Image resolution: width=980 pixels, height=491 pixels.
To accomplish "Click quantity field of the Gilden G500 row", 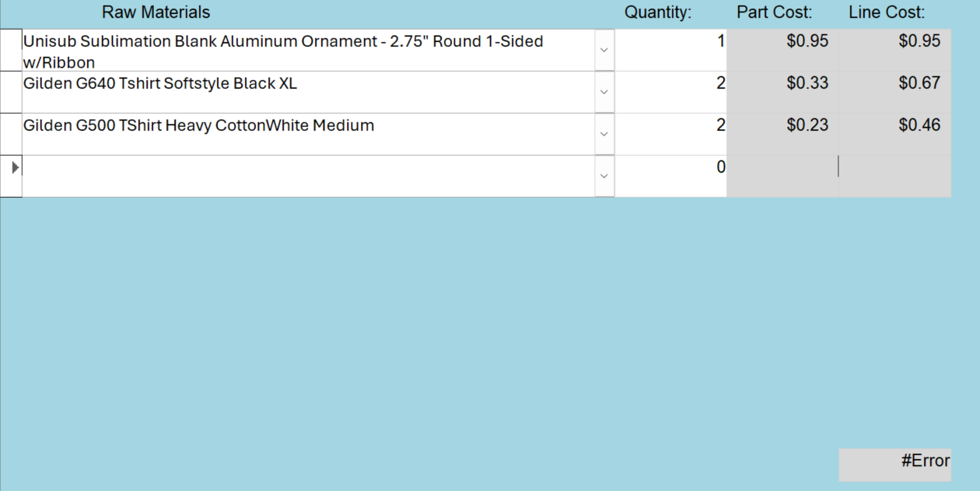I will (671, 135).
